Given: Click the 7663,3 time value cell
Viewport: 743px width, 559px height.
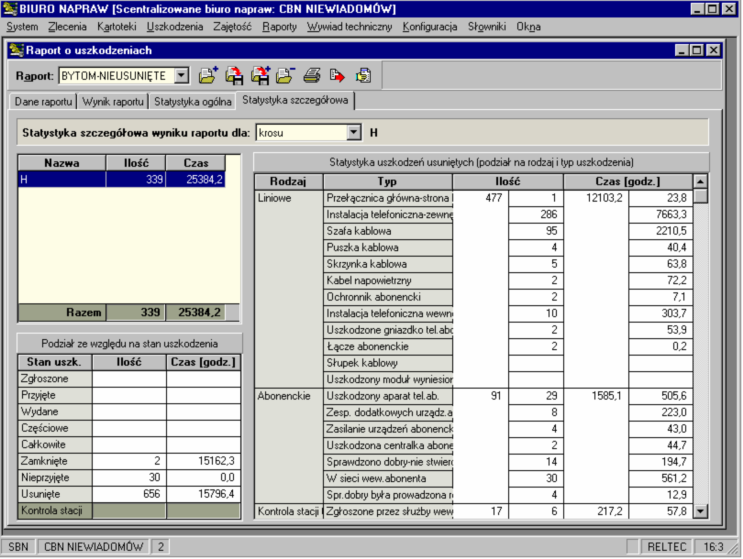Looking at the screenshot, I should tap(661, 215).
